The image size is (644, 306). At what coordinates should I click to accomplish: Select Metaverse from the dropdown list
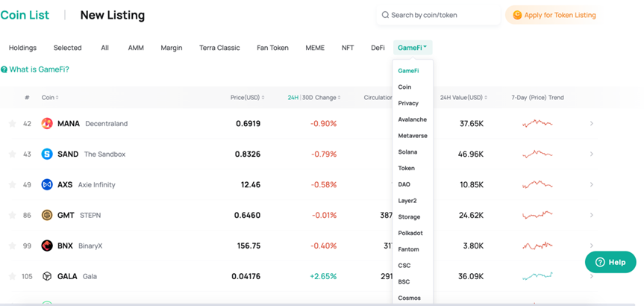pos(413,136)
